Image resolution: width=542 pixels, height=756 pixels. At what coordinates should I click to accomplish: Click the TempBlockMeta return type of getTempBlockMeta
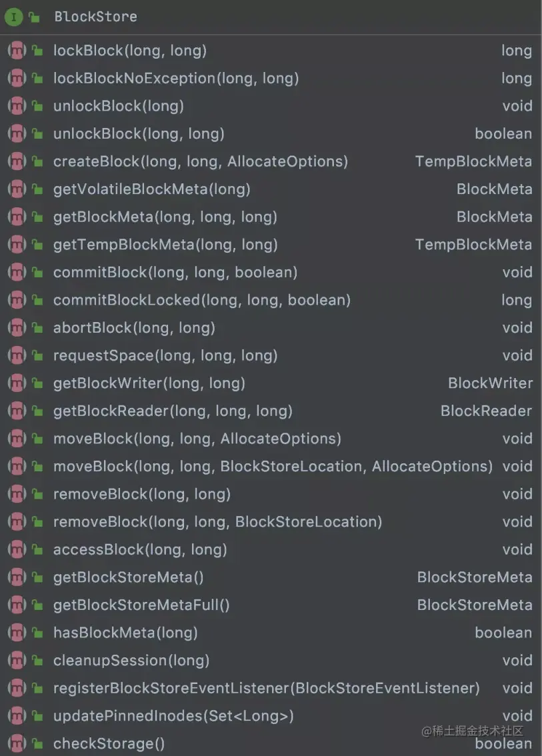[x=473, y=245]
